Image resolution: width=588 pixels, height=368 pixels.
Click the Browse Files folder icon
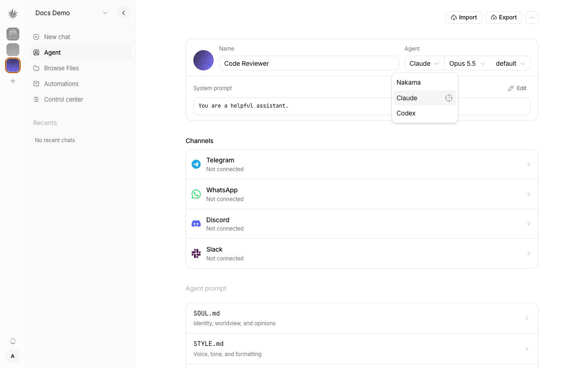tap(36, 68)
